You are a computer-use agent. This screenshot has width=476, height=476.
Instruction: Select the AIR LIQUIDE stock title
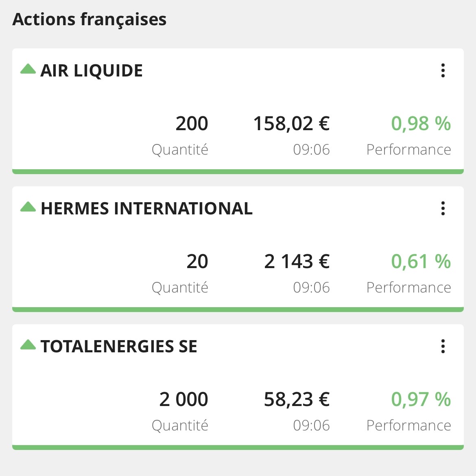(x=92, y=71)
